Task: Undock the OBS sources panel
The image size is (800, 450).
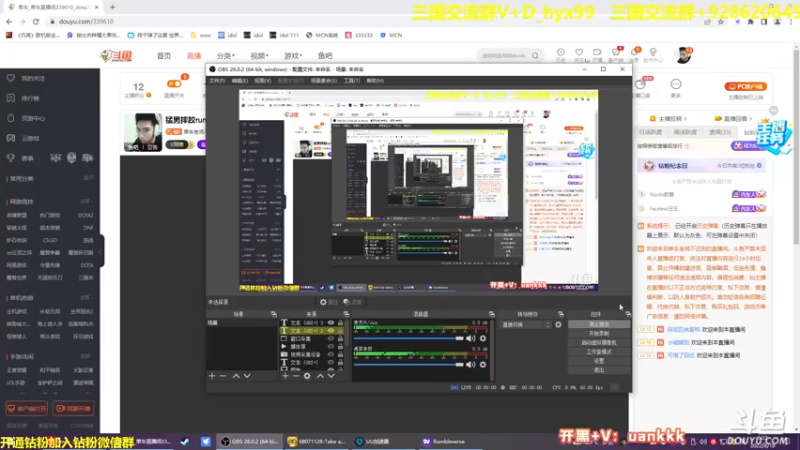Action: coord(346,314)
